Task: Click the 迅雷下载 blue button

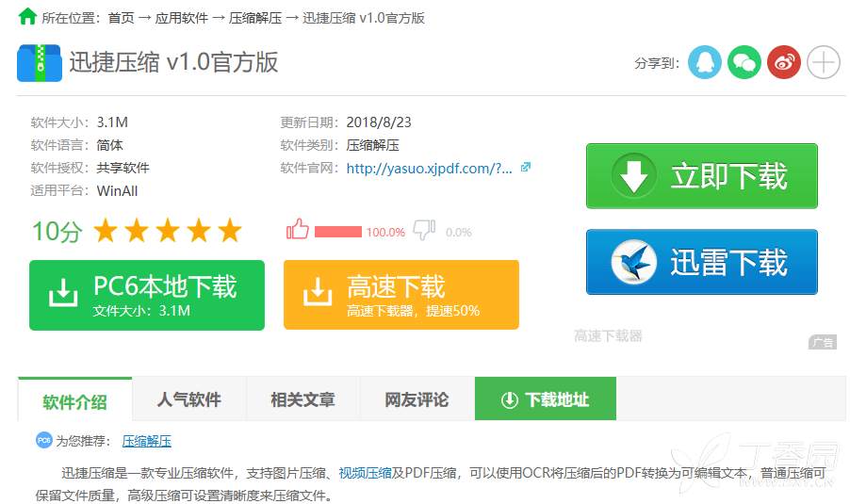Action: 701,262
